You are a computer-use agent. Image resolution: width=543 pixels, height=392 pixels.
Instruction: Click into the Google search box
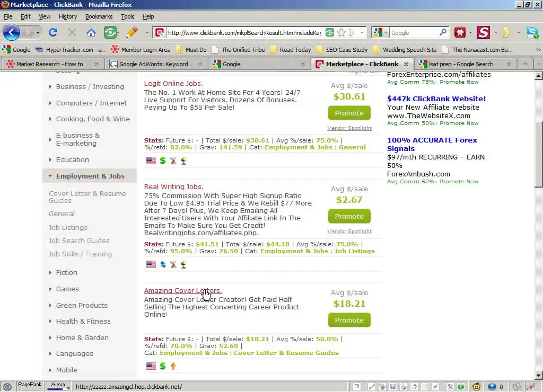tap(414, 32)
